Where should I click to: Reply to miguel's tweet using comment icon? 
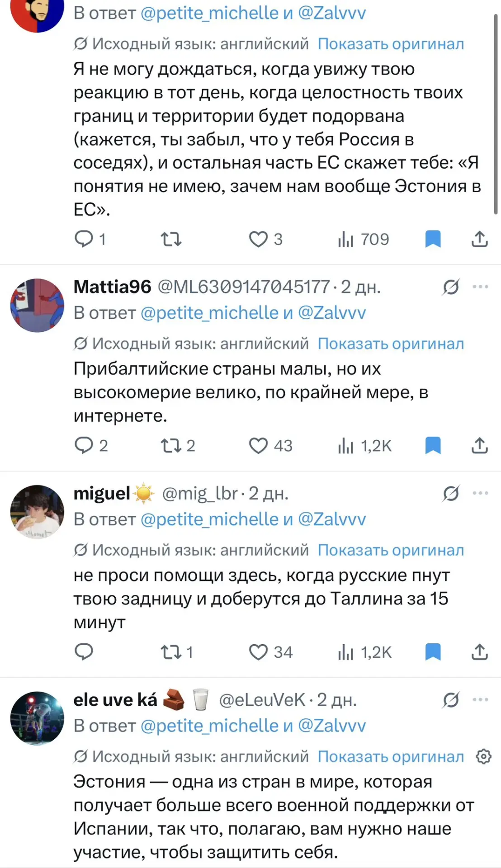(84, 652)
